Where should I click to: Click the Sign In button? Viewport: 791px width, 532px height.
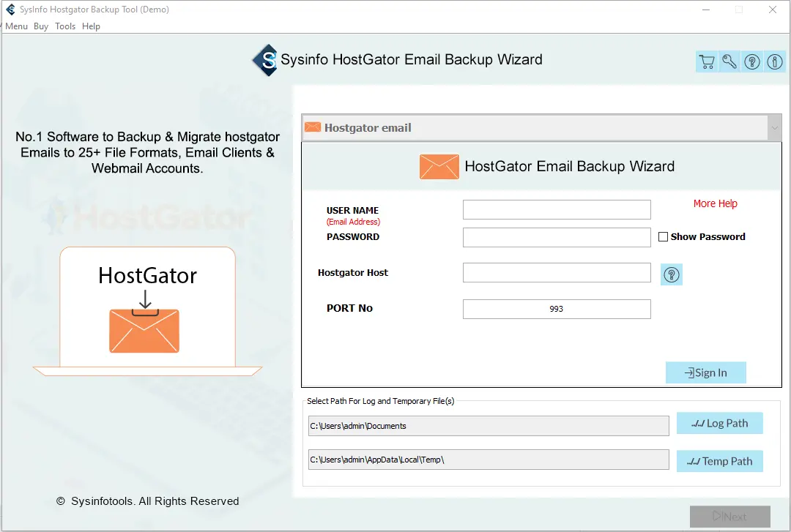pyautogui.click(x=706, y=372)
